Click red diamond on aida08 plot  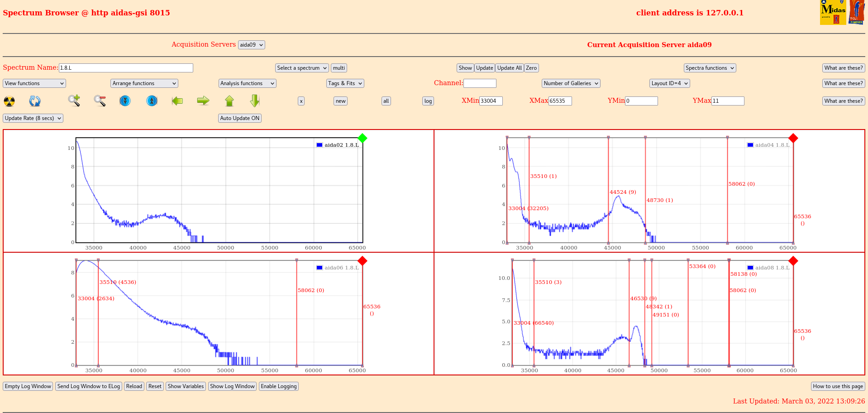tap(793, 261)
